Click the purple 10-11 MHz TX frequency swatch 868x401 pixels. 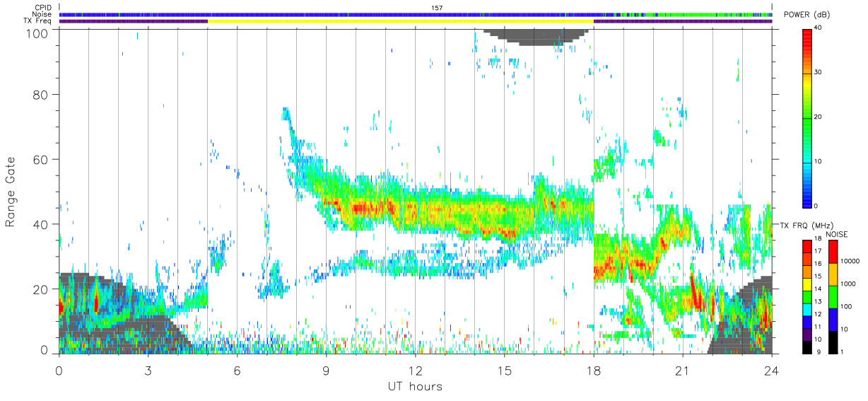pyautogui.click(x=807, y=335)
